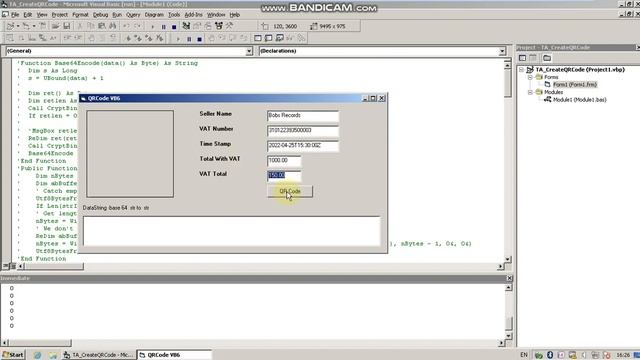Click the Start icon in the debug toolbar
Image resolution: width=640 pixels, height=360 pixels.
[x=178, y=39]
